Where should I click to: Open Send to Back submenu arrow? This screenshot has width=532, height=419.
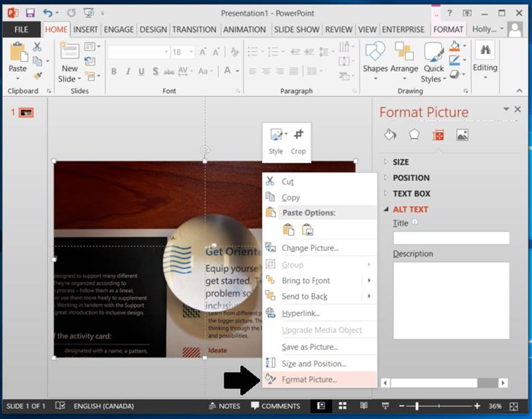coord(369,296)
